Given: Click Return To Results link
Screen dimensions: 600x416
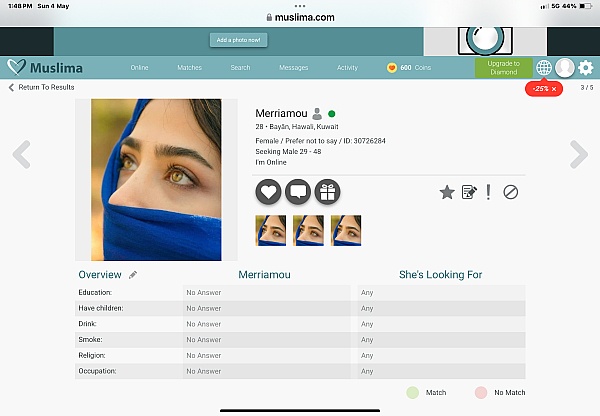Looking at the screenshot, I should pyautogui.click(x=42, y=88).
